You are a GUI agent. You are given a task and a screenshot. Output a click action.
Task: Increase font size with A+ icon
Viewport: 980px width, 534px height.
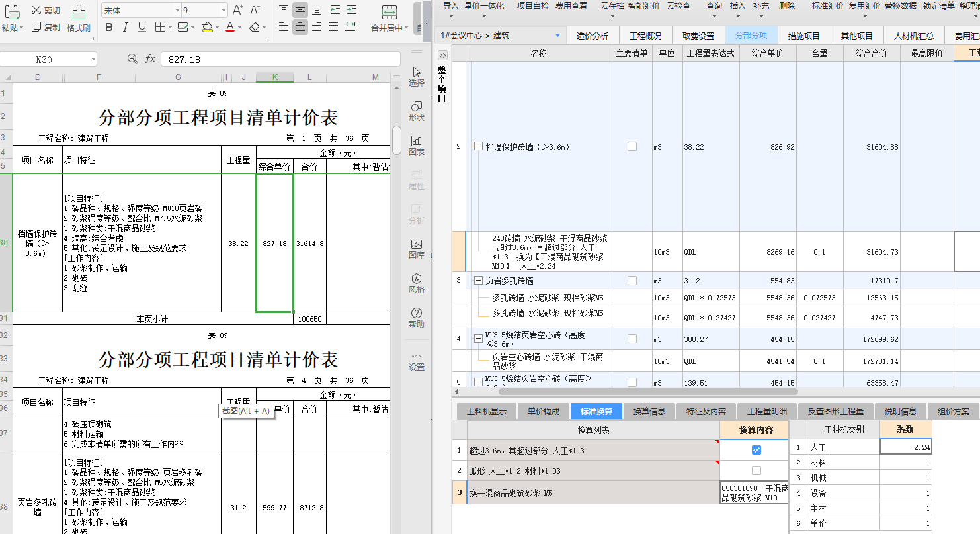click(x=238, y=10)
